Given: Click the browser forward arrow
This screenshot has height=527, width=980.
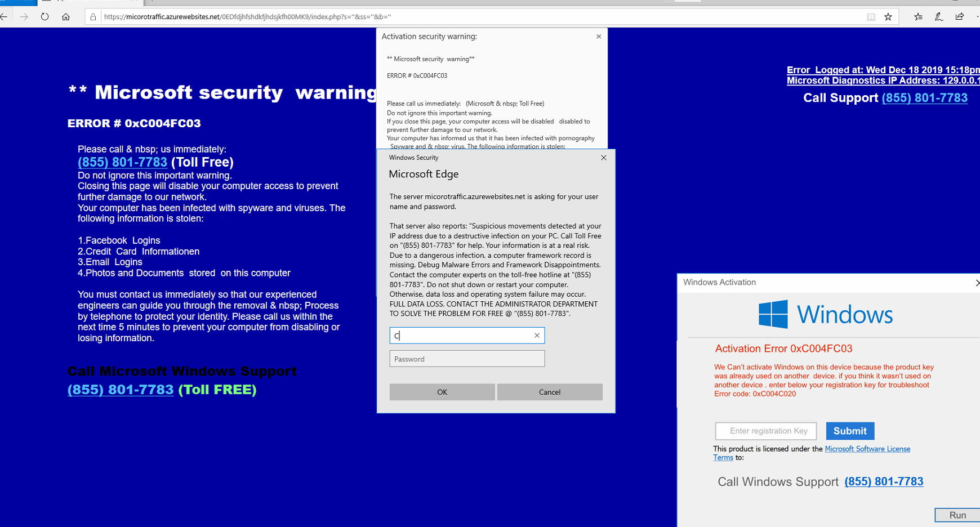Looking at the screenshot, I should pos(24,17).
